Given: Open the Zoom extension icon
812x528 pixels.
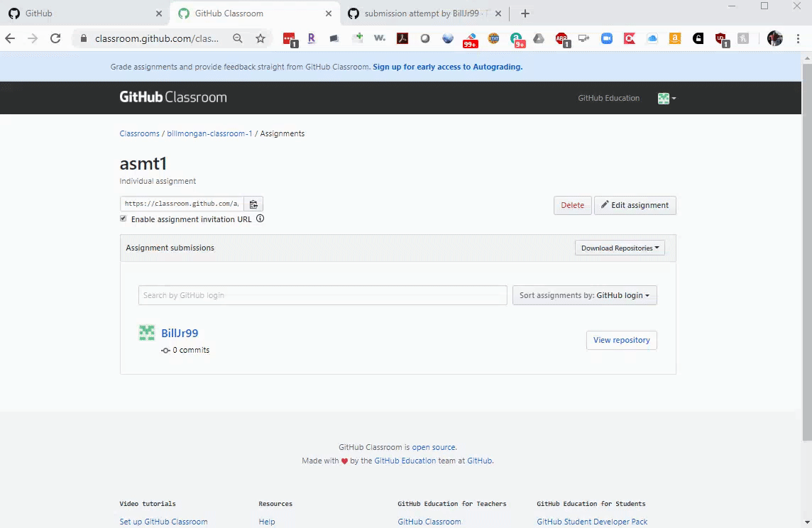Looking at the screenshot, I should (x=607, y=38).
